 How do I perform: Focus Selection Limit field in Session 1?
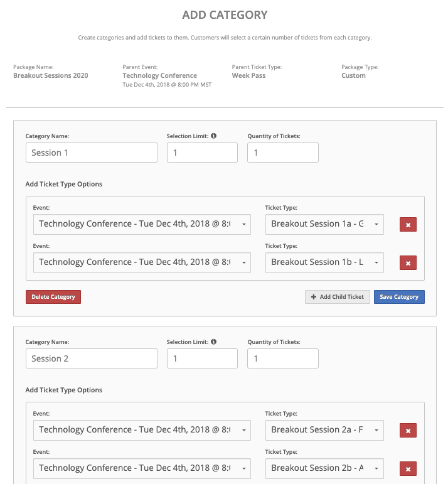202,153
